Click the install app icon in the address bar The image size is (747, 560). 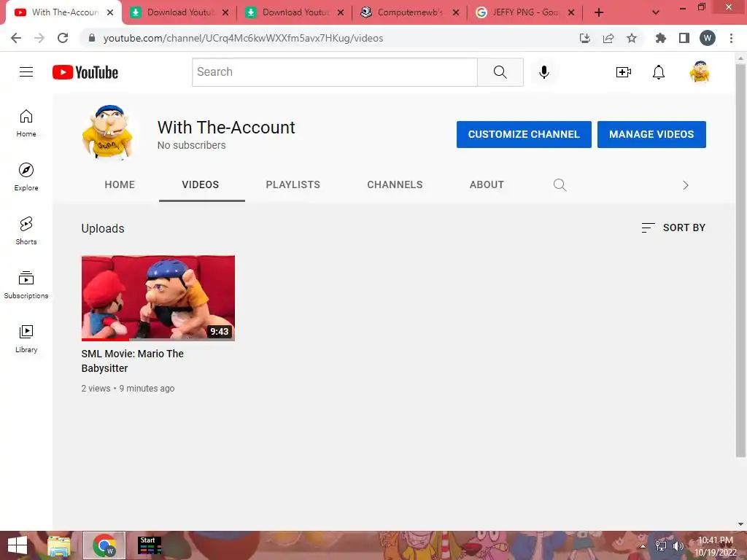584,38
